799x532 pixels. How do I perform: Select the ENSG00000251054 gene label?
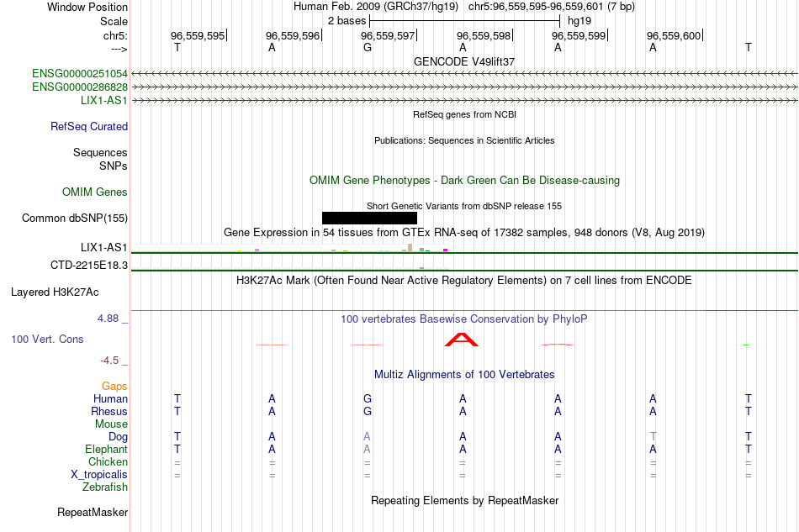click(x=80, y=74)
